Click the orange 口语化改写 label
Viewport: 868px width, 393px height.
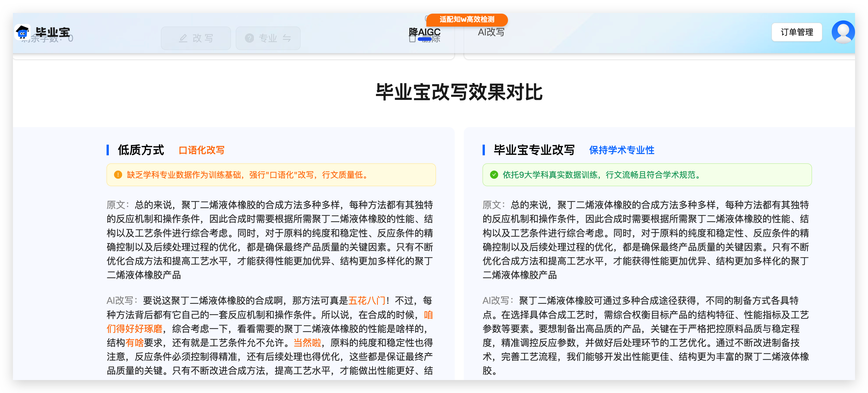(x=201, y=150)
